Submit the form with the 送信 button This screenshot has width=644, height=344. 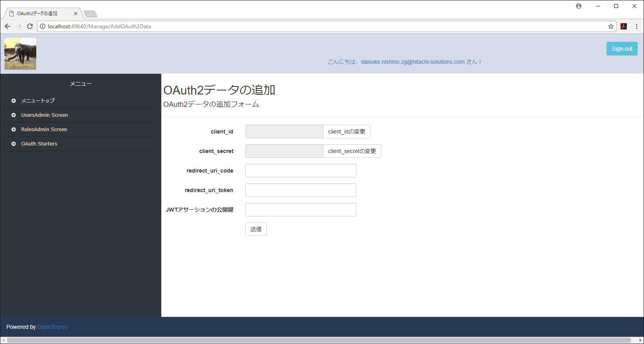(256, 229)
